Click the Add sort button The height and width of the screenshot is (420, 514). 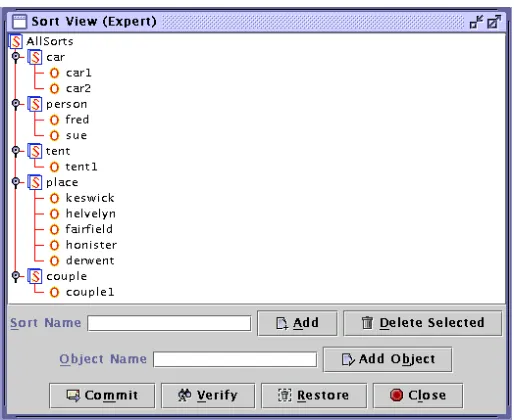pos(297,323)
